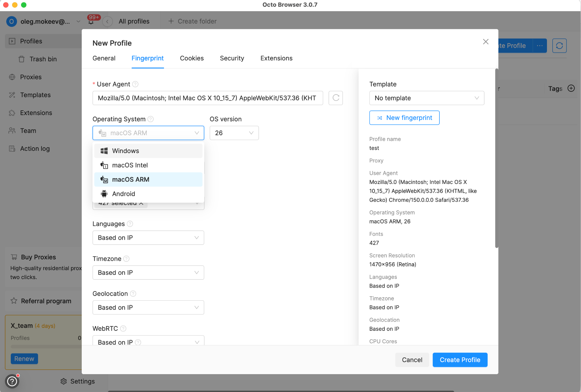Viewport: 581px width, 392px height.
Task: Regenerate the User Agent string
Action: (x=336, y=98)
